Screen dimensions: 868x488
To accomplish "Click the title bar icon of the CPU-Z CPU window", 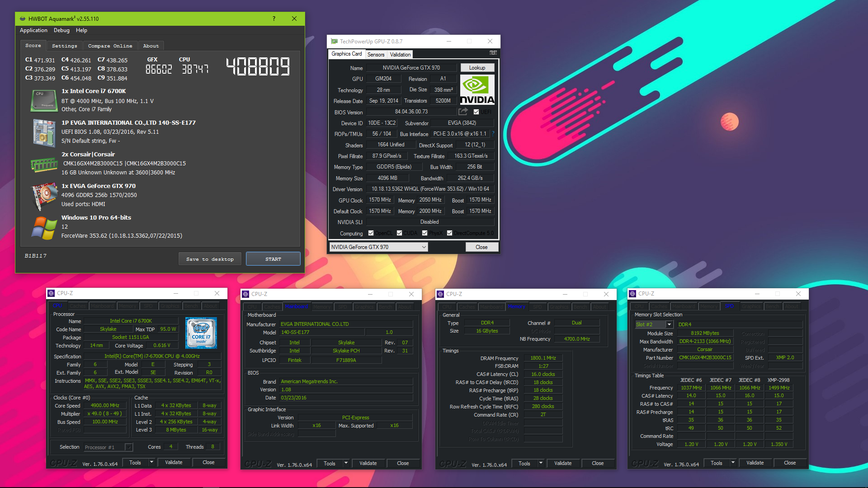I will 51,293.
